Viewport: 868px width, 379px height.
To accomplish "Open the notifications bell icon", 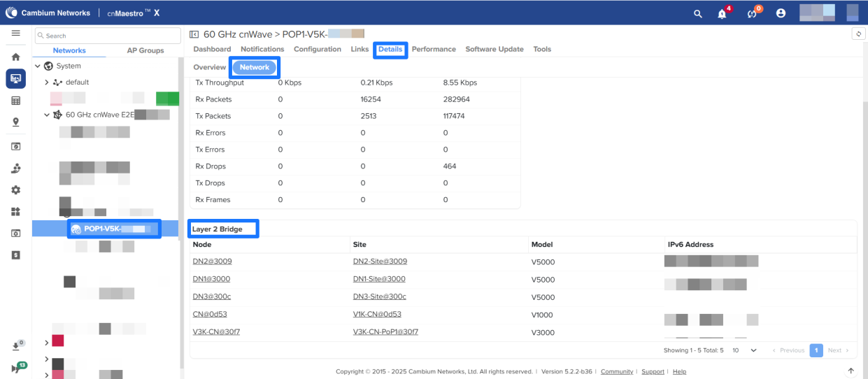I will coord(722,13).
